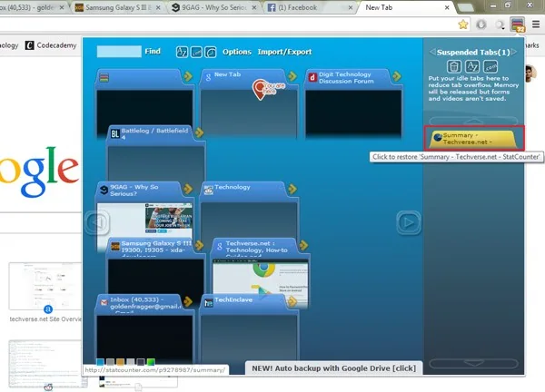Open the Options page
This screenshot has width=545, height=392.
[x=237, y=52]
